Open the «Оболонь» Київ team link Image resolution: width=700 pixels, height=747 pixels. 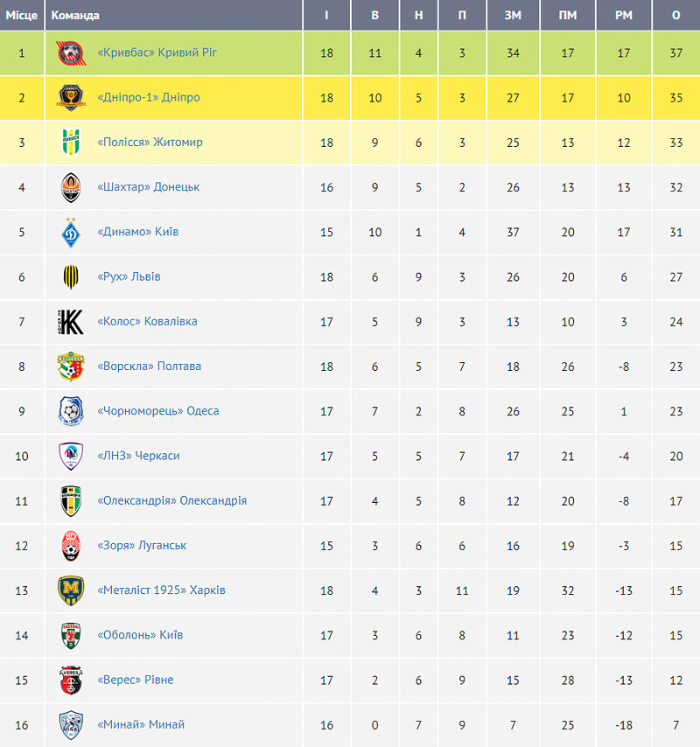140,634
